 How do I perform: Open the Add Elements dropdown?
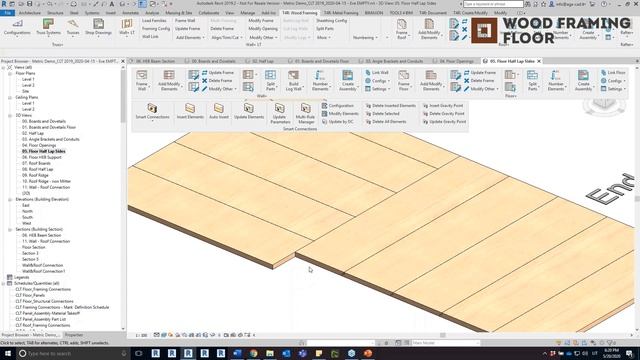pos(190,38)
